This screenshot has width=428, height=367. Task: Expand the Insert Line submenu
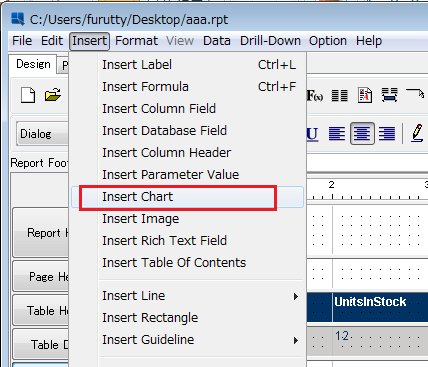click(296, 296)
